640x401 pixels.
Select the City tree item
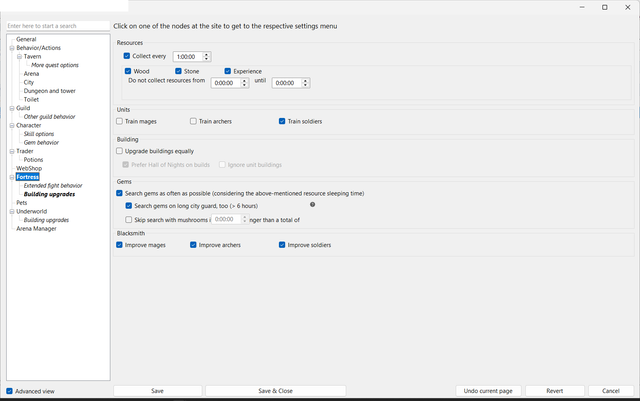click(x=29, y=82)
